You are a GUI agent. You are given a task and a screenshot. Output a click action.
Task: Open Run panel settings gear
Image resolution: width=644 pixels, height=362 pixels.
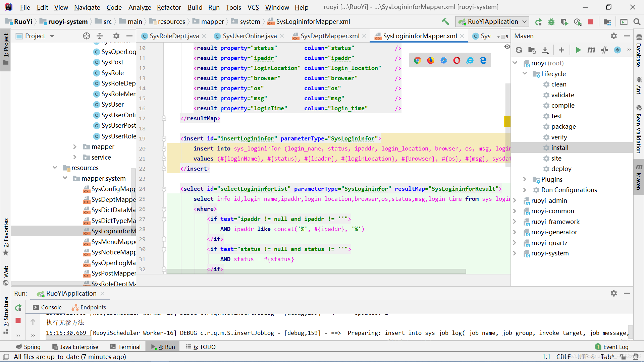(614, 293)
